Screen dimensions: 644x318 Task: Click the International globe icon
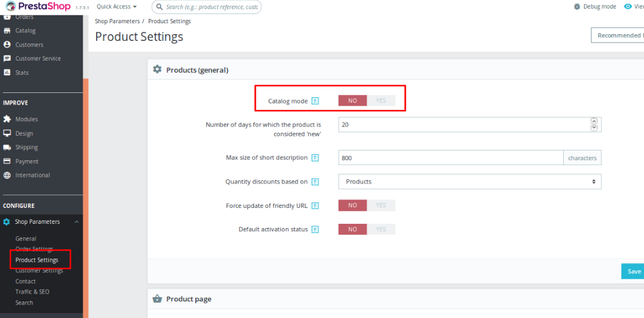[7, 176]
